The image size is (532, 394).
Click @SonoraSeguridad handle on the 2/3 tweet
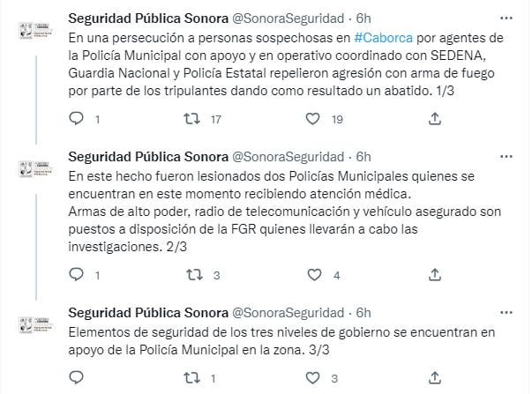pos(288,156)
